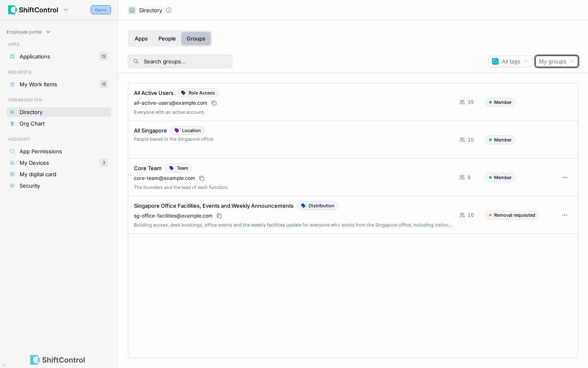The height and width of the screenshot is (368, 588).
Task: Click the My Devices icon
Action: click(12, 163)
